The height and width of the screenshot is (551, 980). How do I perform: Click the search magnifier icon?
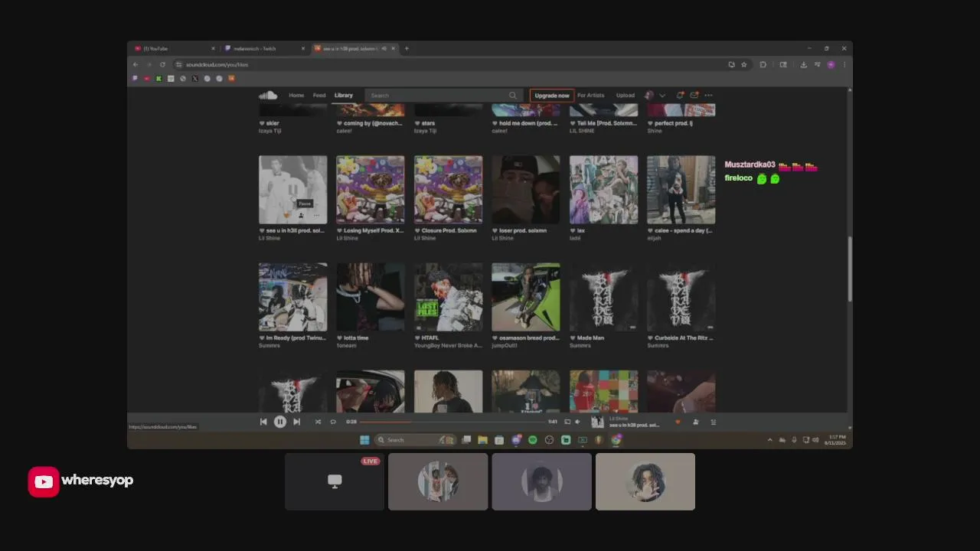click(513, 96)
